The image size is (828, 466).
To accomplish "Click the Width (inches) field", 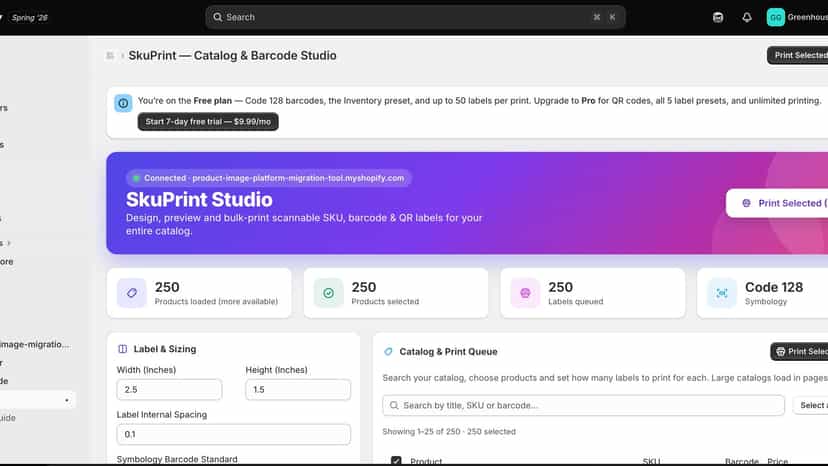I will (x=169, y=389).
